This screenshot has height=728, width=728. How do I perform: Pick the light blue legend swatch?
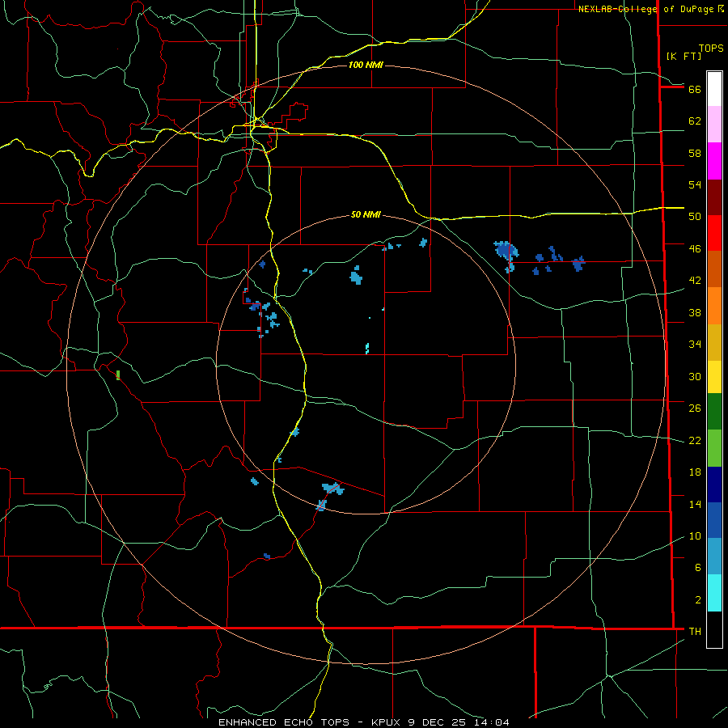click(x=714, y=557)
